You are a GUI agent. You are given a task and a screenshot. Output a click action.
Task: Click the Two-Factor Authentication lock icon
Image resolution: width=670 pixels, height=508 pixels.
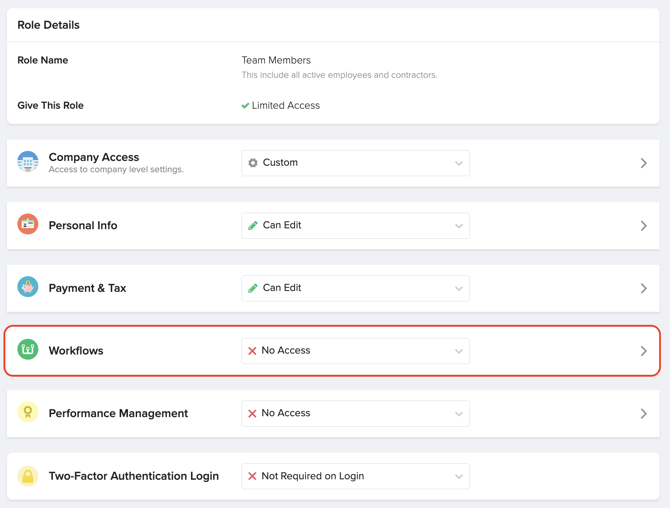click(28, 476)
